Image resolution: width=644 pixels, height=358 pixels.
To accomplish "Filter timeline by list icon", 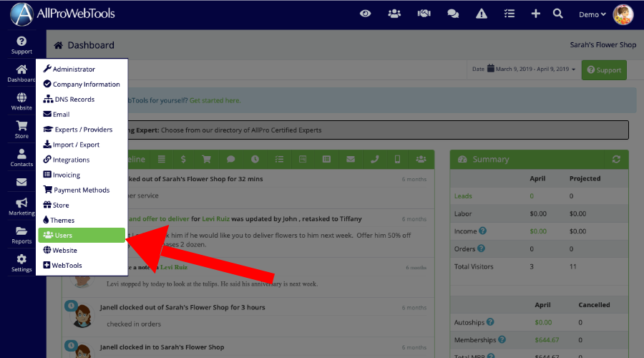I will click(x=162, y=160).
